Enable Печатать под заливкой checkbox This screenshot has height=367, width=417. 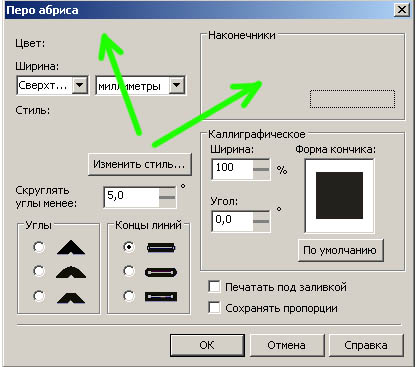(x=214, y=287)
